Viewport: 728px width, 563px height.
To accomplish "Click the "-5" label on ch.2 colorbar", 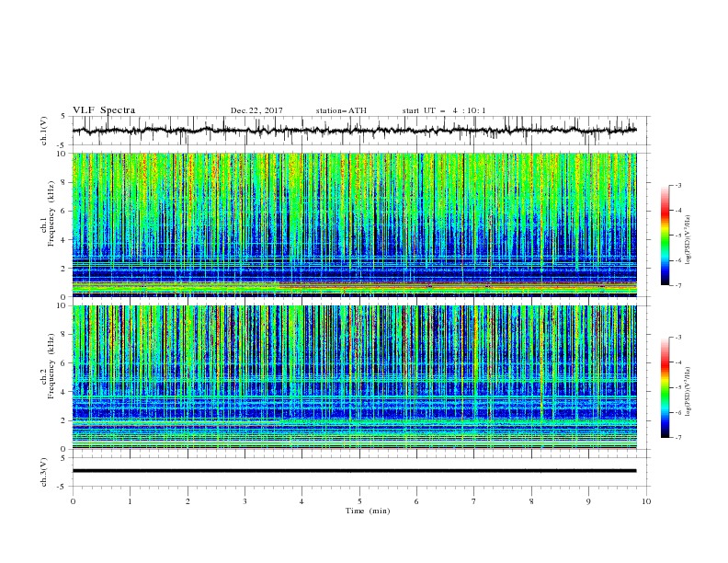I will click(x=678, y=387).
